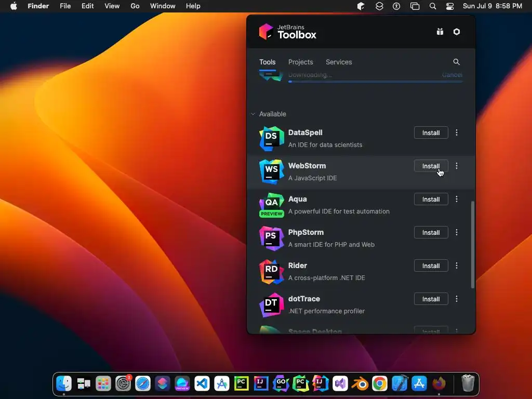This screenshot has height=399, width=532.
Task: Click the date and time in menu bar
Action: [493, 6]
